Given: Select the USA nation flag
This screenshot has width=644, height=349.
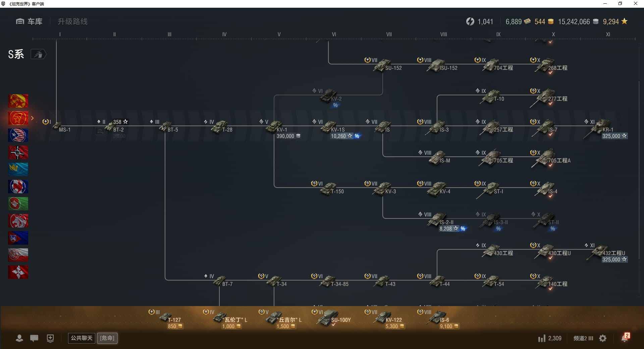Looking at the screenshot, I should coord(18,135).
